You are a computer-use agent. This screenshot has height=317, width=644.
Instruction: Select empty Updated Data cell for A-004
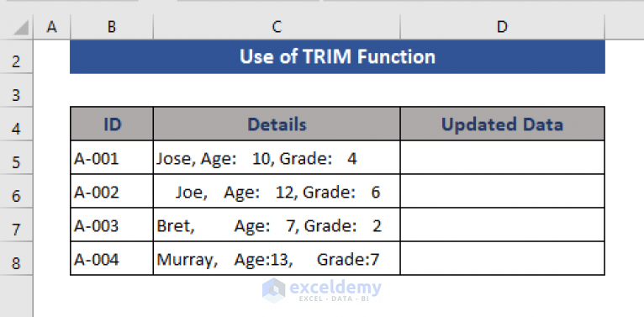(502, 259)
